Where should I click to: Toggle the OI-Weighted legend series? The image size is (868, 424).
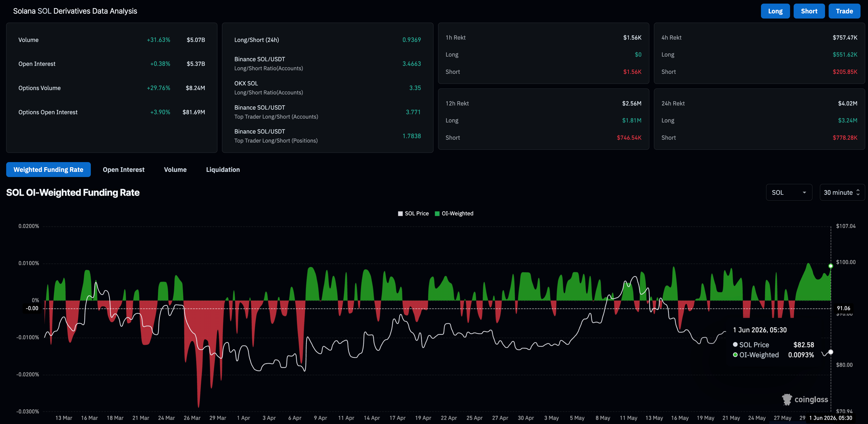(x=454, y=213)
